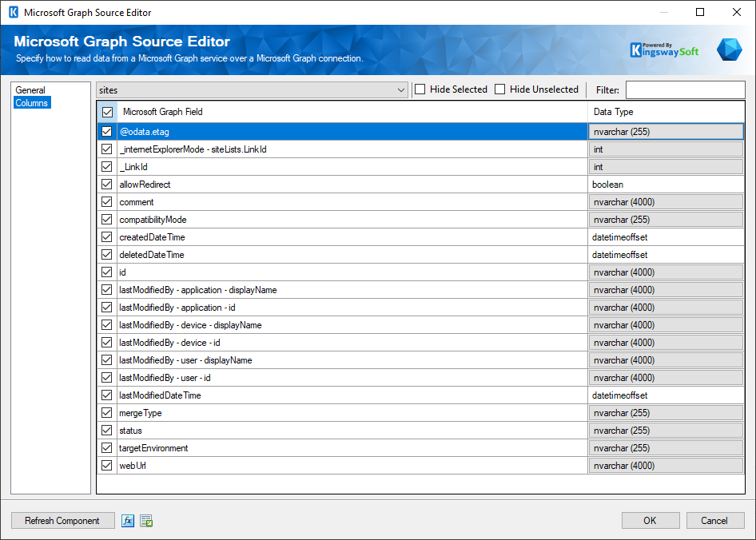Select the Columns page in sidebar
The width and height of the screenshot is (756, 540).
click(x=31, y=102)
